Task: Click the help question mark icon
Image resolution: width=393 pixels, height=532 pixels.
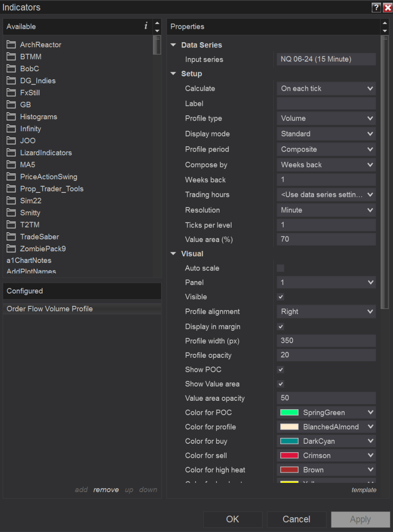Action: (x=376, y=7)
